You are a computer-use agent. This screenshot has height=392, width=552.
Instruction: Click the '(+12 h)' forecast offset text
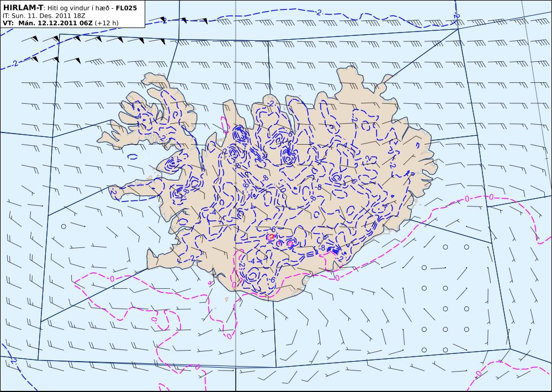tap(107, 23)
